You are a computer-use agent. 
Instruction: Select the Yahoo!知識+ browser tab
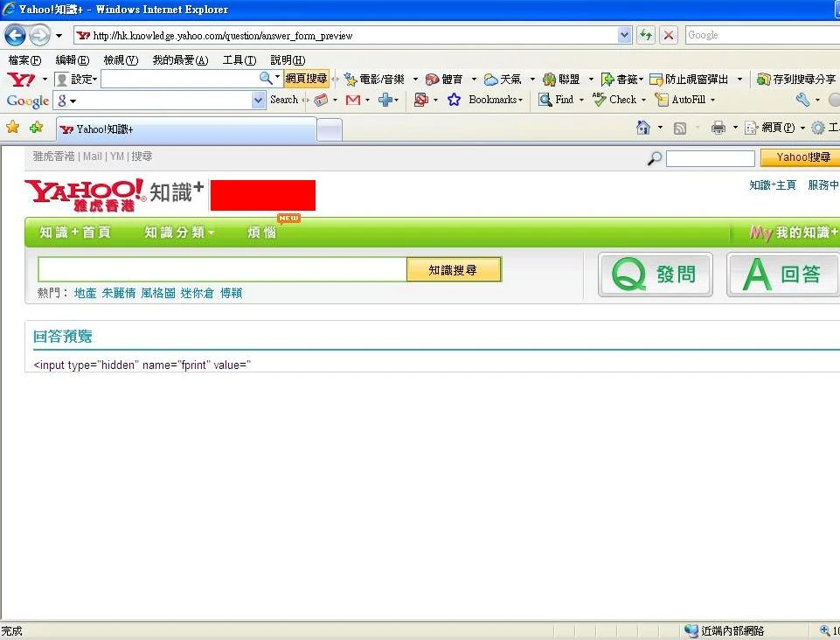[185, 129]
